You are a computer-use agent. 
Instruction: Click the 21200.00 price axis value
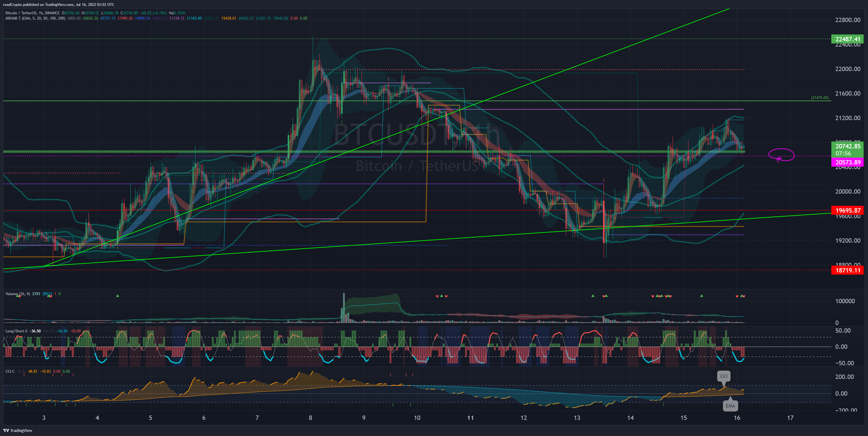(847, 118)
